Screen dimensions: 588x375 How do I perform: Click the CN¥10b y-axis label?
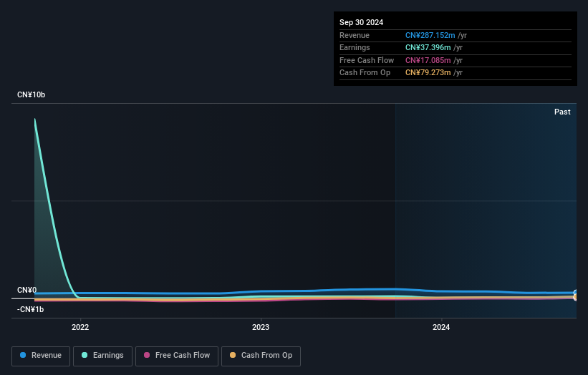31,94
